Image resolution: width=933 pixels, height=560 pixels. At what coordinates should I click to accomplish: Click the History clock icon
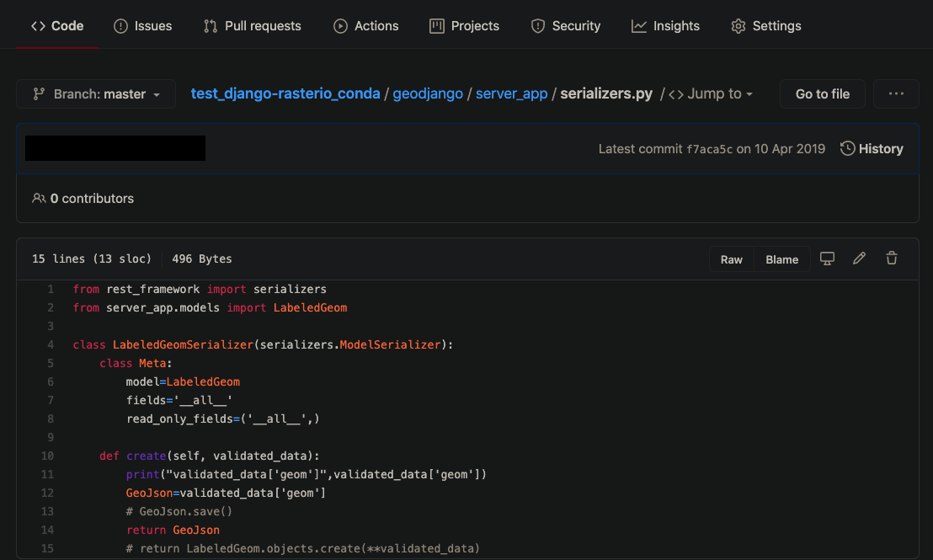[x=848, y=149]
